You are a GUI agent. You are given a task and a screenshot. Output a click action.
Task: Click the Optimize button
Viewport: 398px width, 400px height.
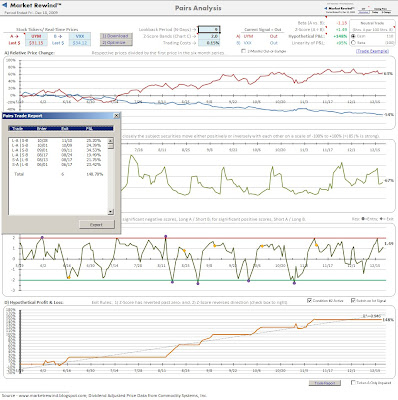pos(116,43)
